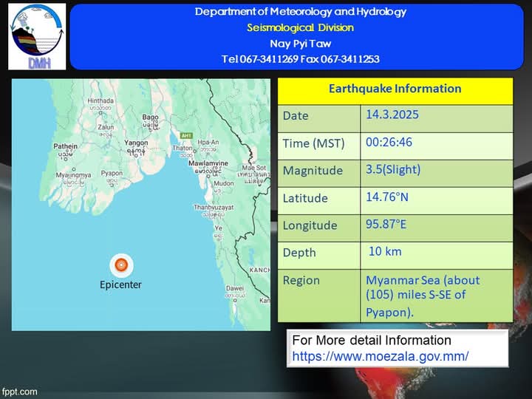The width and height of the screenshot is (532, 399).
Task: Click the Myanmar Sea region description text
Action: (x=422, y=296)
